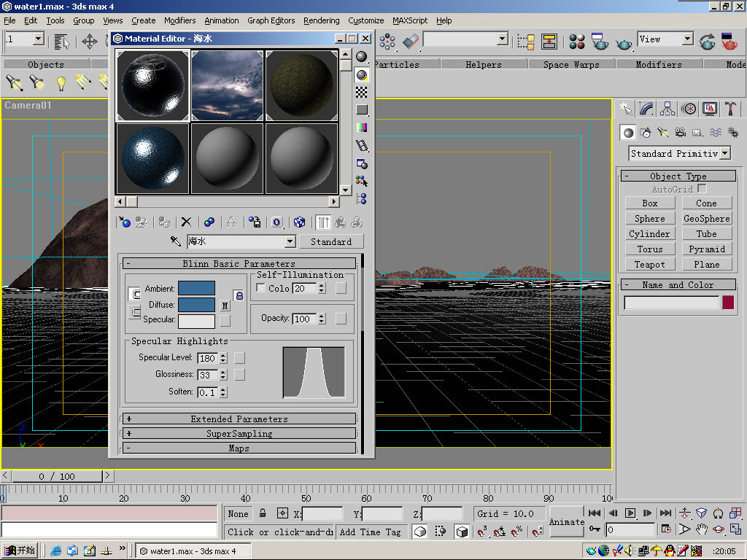
Task: Click Opacity map blank button
Action: pos(341,319)
